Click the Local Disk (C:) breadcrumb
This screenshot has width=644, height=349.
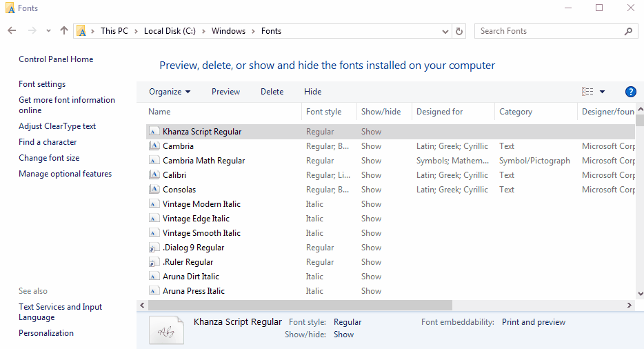click(x=170, y=31)
